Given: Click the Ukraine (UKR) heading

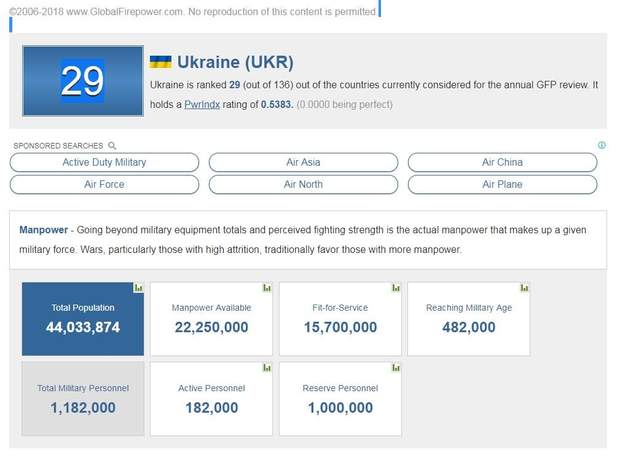Looking at the screenshot, I should 235,62.
